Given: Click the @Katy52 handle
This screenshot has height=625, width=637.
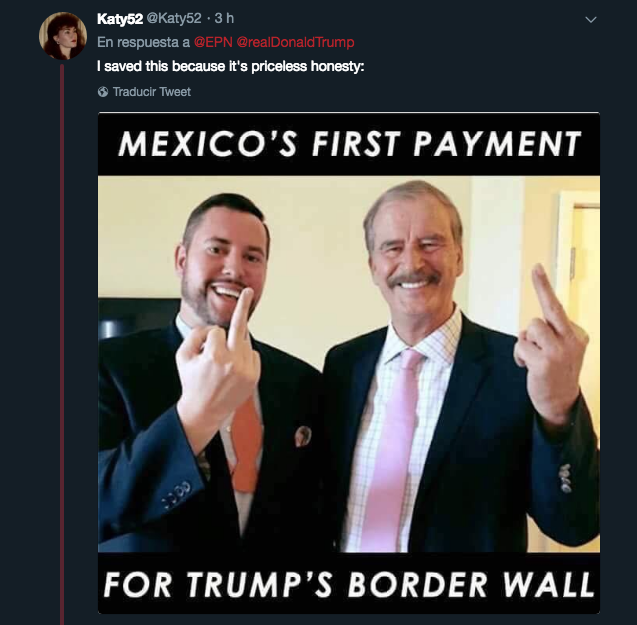Looking at the screenshot, I should 174,18.
